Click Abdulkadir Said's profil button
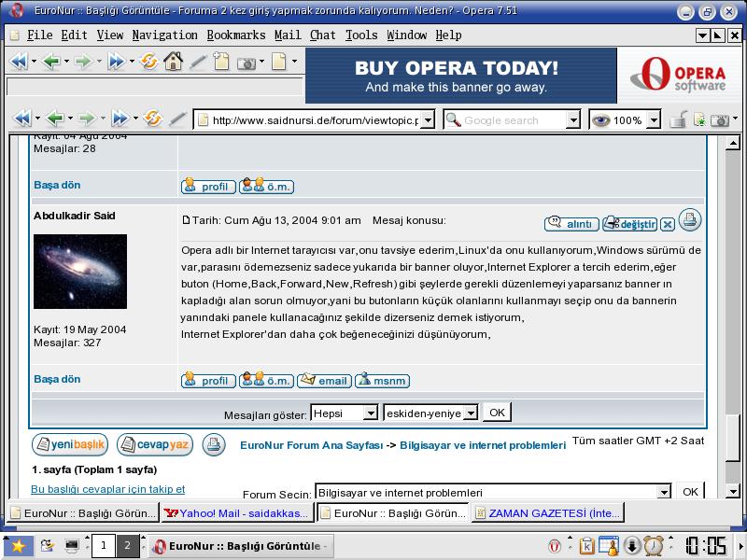The height and width of the screenshot is (560, 747). (208, 380)
